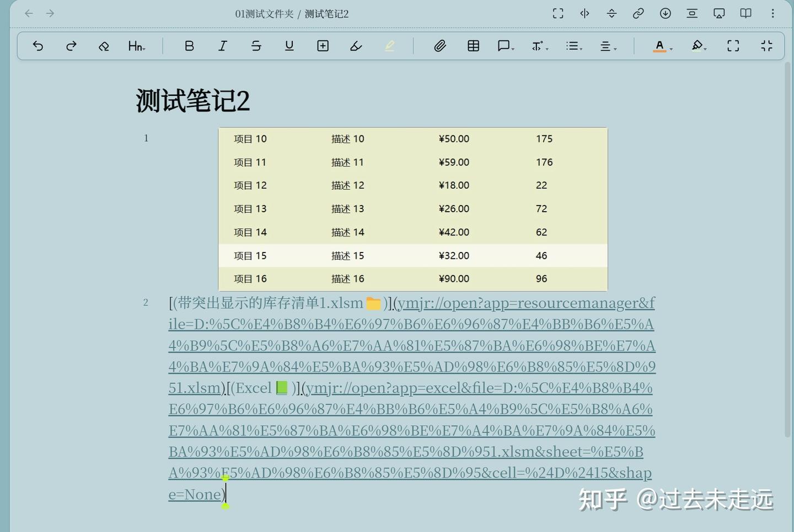This screenshot has height=532, width=794.
Task: Undo the last edit
Action: tap(38, 46)
